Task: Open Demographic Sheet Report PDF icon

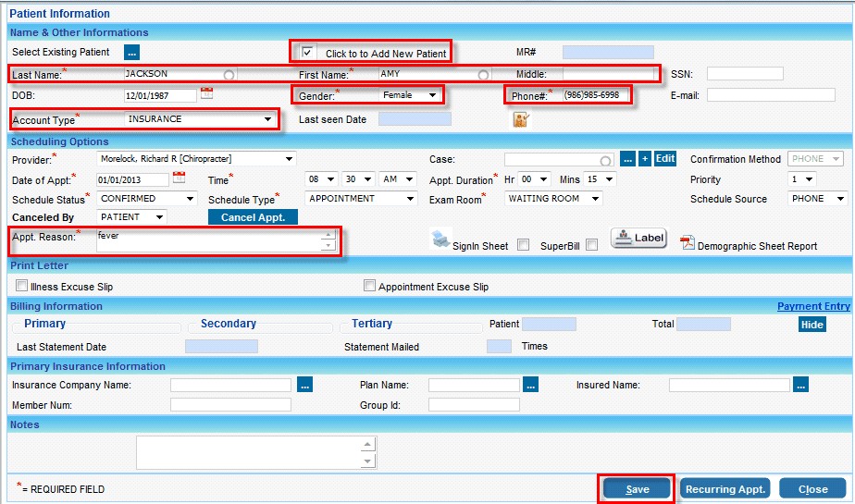Action: (x=688, y=243)
